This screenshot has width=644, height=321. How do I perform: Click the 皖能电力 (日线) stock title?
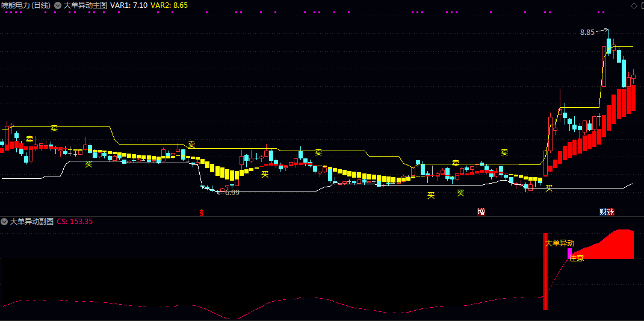pos(25,5)
